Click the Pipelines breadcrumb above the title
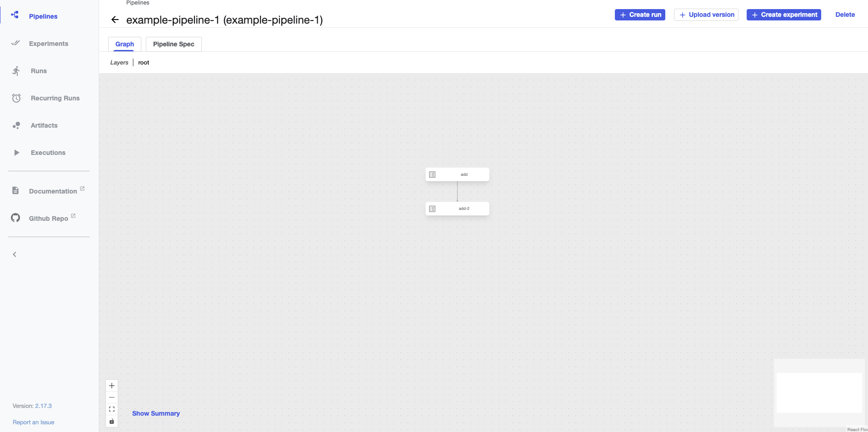 point(138,3)
